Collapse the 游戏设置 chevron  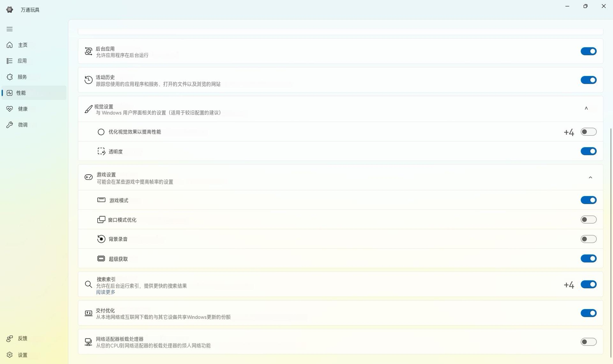click(590, 178)
